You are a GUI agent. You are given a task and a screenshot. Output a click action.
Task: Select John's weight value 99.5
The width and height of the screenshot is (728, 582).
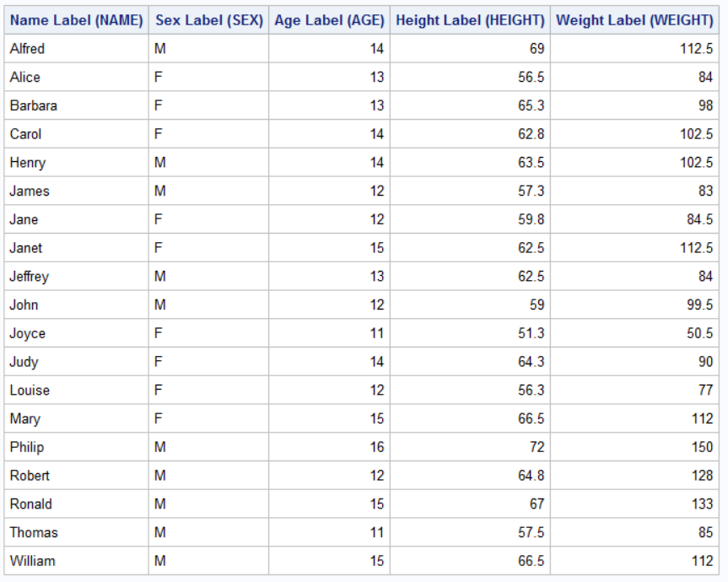pos(699,305)
